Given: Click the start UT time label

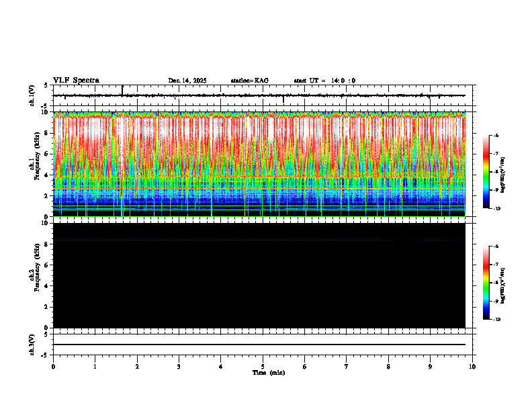Looking at the screenshot, I should click(x=324, y=81).
